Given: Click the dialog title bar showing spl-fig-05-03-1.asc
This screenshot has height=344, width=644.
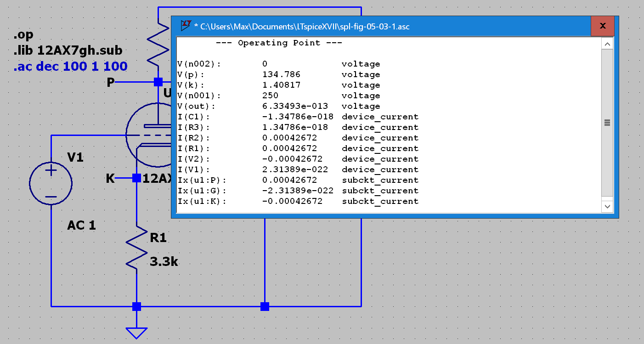Looking at the screenshot, I should 367,26.
